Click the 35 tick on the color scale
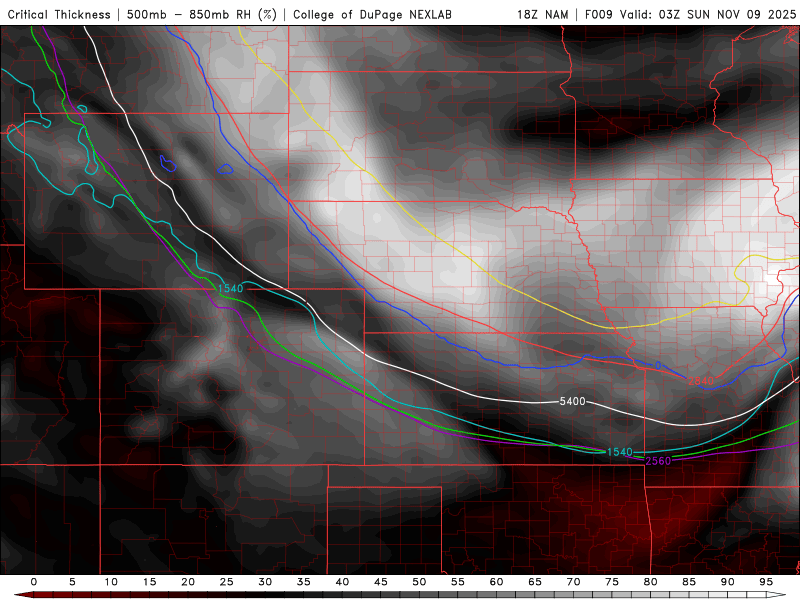Image resolution: width=800 pixels, height=600 pixels. 304,582
